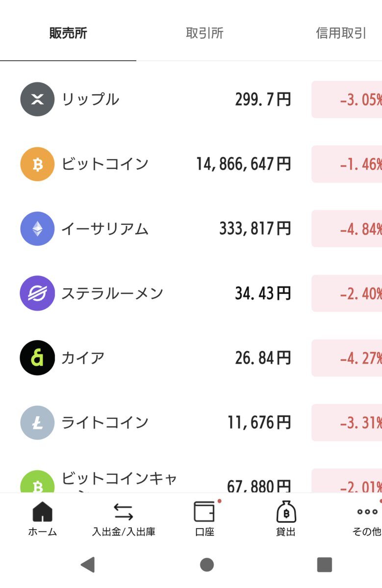Open the other (その他) three-dots menu
Image resolution: width=382 pixels, height=588 pixels.
367,512
